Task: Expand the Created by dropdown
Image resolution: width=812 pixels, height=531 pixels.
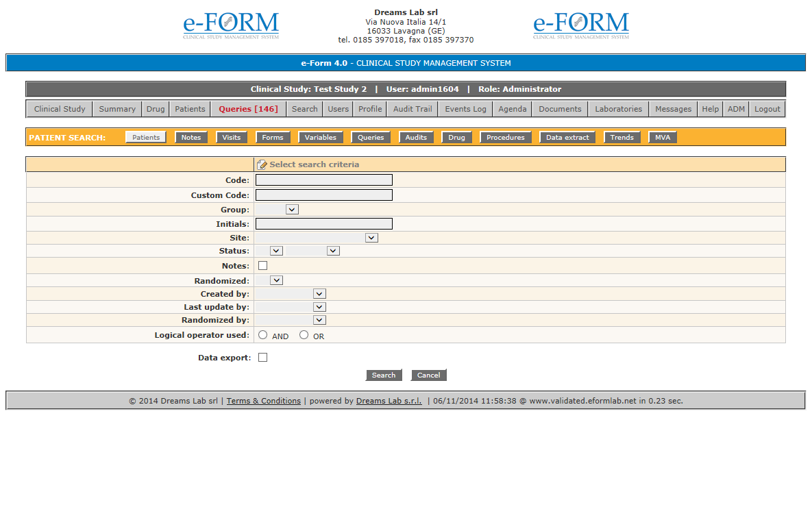Action: tap(291, 294)
